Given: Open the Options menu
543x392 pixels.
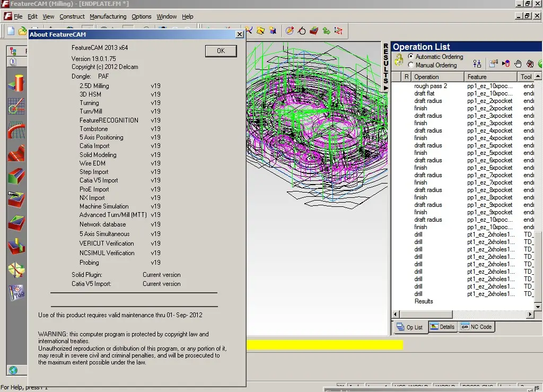Looking at the screenshot, I should 141,16.
